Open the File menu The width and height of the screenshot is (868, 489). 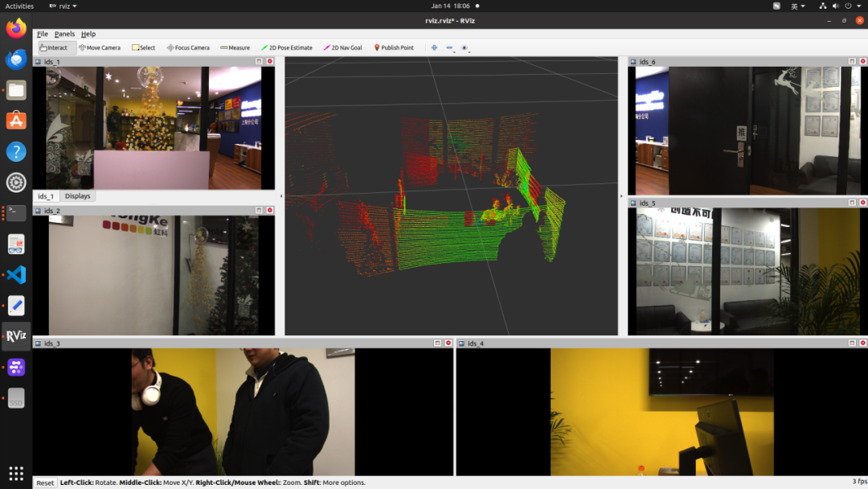pyautogui.click(x=43, y=34)
